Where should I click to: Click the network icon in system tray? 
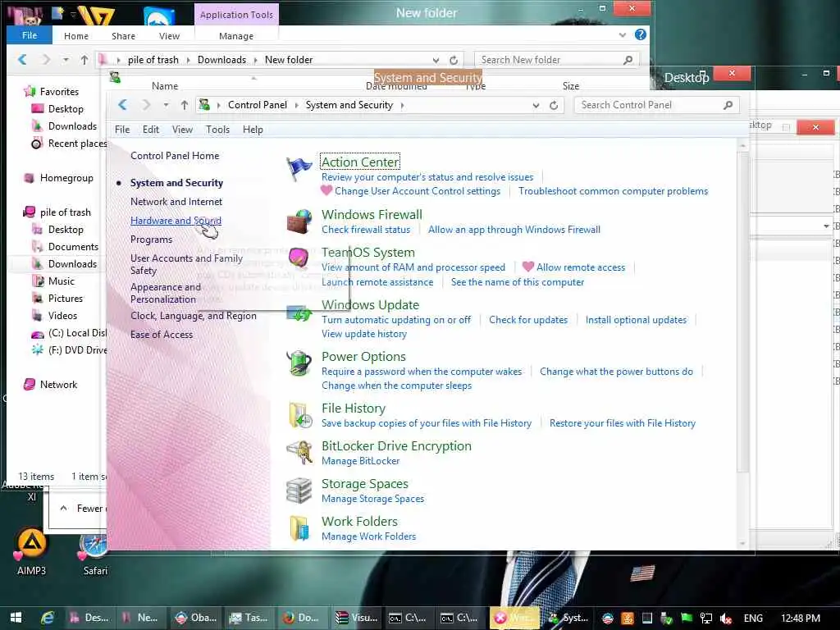click(x=706, y=619)
